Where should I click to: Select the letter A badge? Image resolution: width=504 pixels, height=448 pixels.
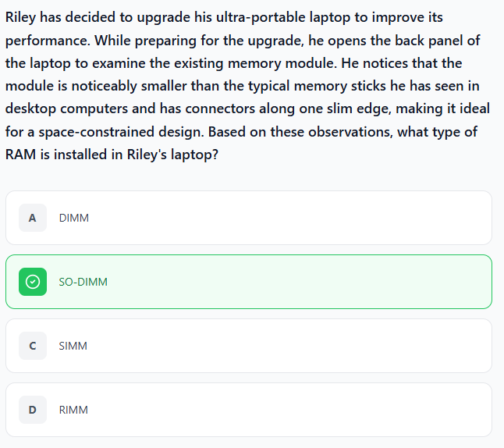(x=33, y=218)
